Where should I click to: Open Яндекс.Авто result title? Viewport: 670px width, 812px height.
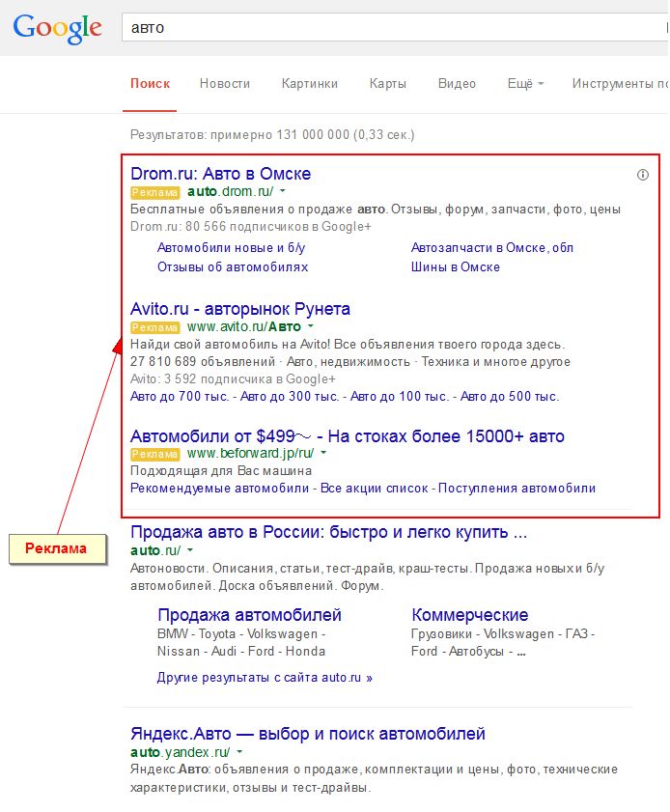(x=308, y=734)
